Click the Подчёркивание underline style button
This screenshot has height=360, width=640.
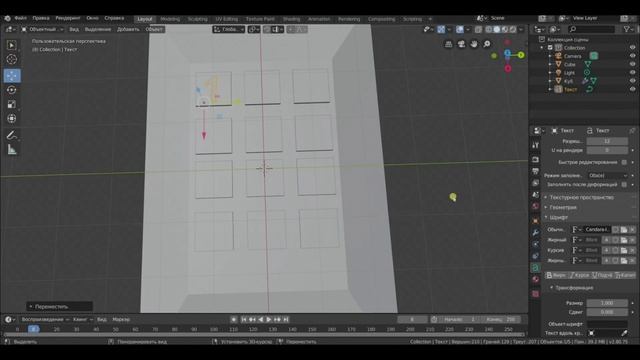(x=602, y=276)
